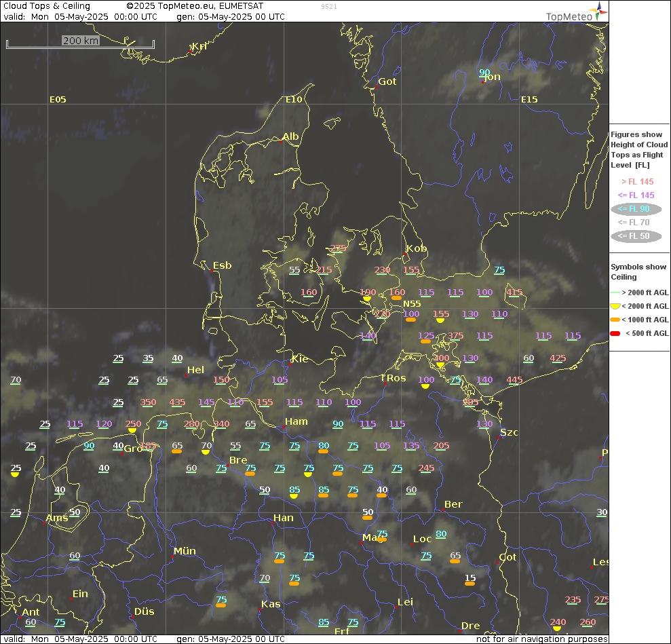The width and height of the screenshot is (671, 644).
Task: Click the value 15 with orange ceiling symbol
Action: (470, 578)
